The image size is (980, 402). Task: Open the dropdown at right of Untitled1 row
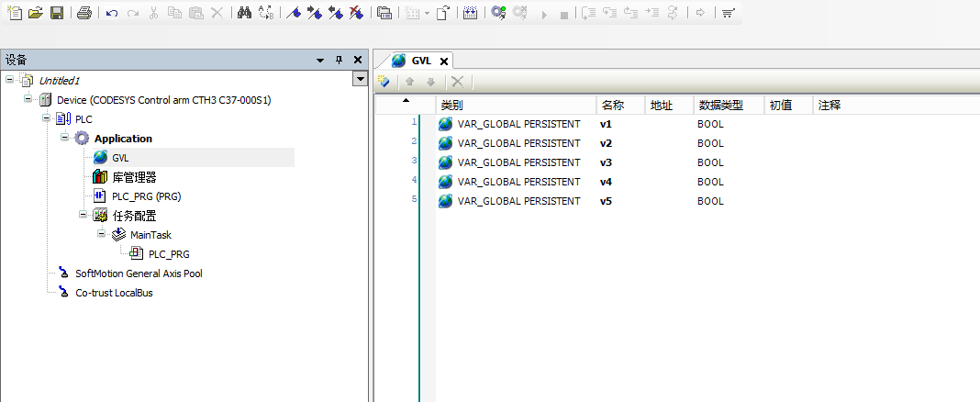pos(360,79)
